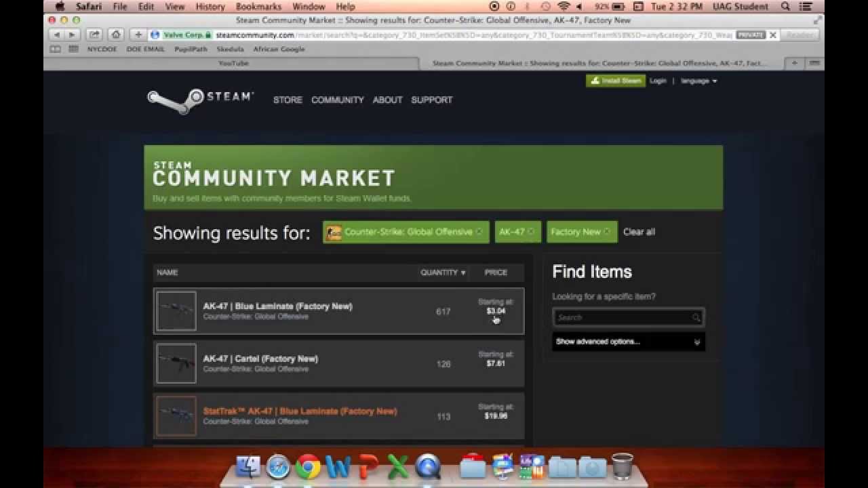The height and width of the screenshot is (488, 868).
Task: Sort by the QUANTITY column header
Action: click(443, 272)
